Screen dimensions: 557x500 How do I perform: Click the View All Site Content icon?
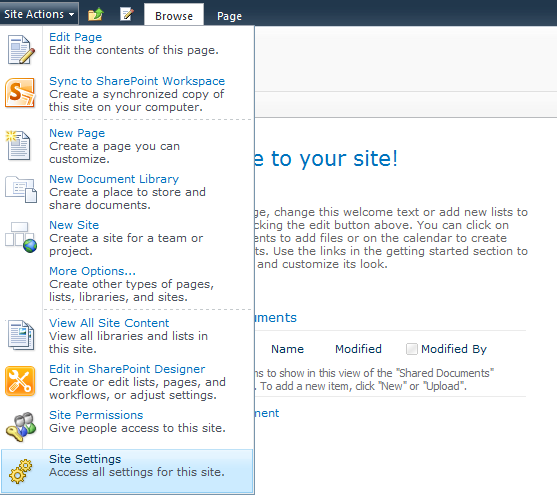point(21,335)
